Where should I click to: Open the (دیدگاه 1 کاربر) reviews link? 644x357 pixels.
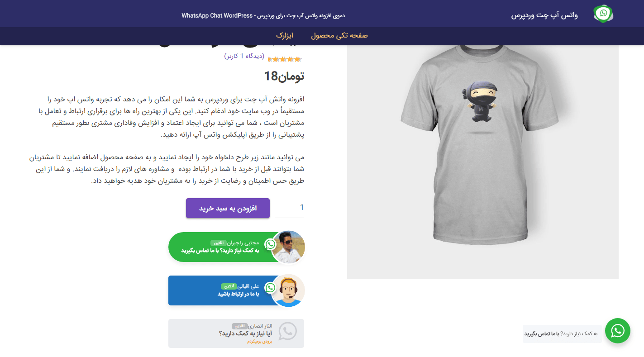click(244, 56)
